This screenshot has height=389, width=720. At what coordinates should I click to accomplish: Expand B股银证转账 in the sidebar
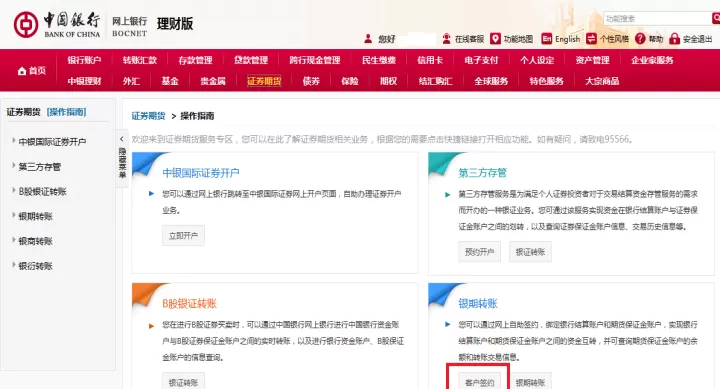tap(42, 192)
